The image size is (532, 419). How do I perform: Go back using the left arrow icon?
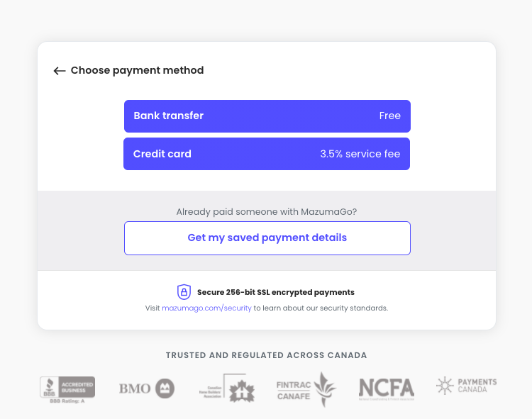[x=60, y=70]
